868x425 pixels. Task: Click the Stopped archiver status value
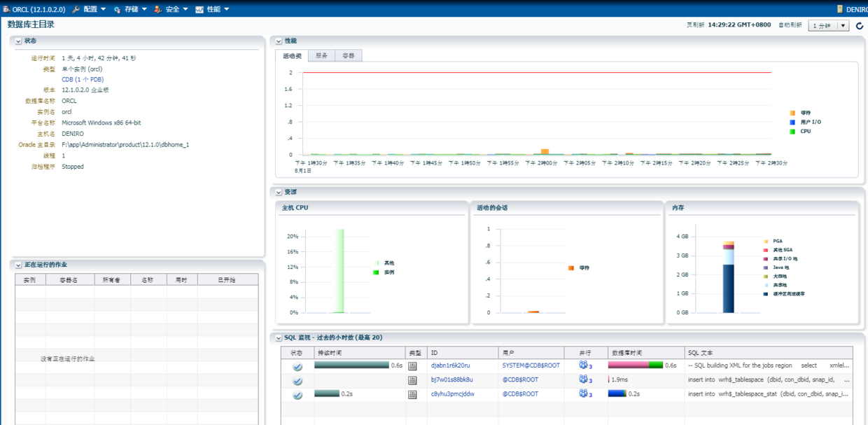coord(73,167)
